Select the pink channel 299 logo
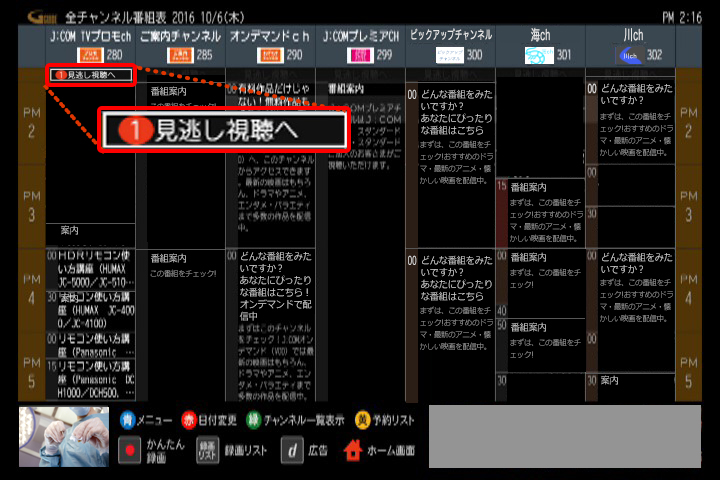 [x=360, y=55]
